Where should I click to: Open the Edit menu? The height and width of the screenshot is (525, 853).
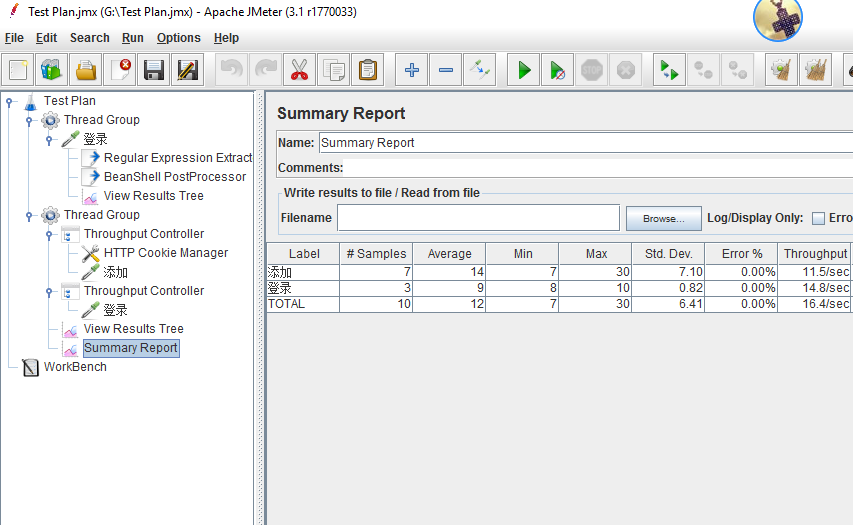[46, 38]
